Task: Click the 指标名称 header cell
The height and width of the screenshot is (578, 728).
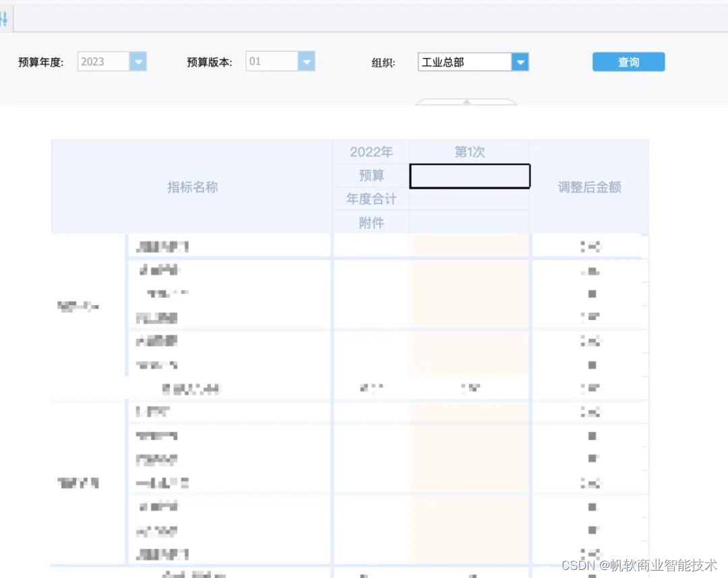Action: 191,187
